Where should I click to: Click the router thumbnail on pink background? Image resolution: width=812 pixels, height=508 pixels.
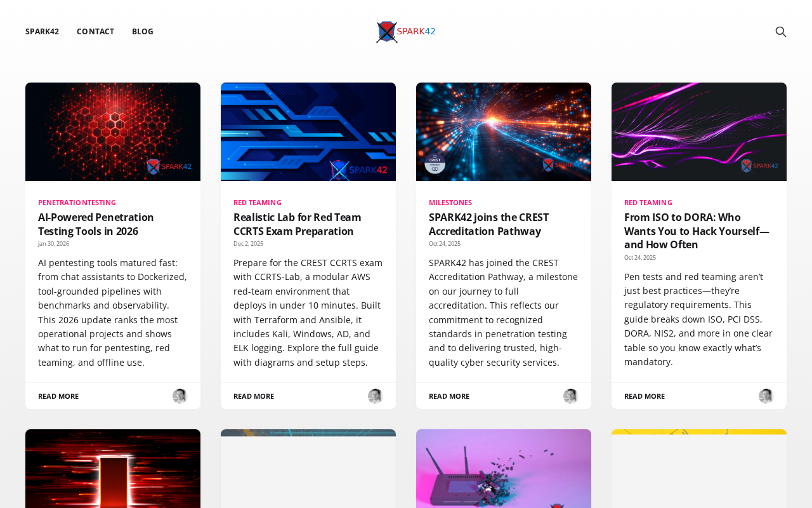504,469
